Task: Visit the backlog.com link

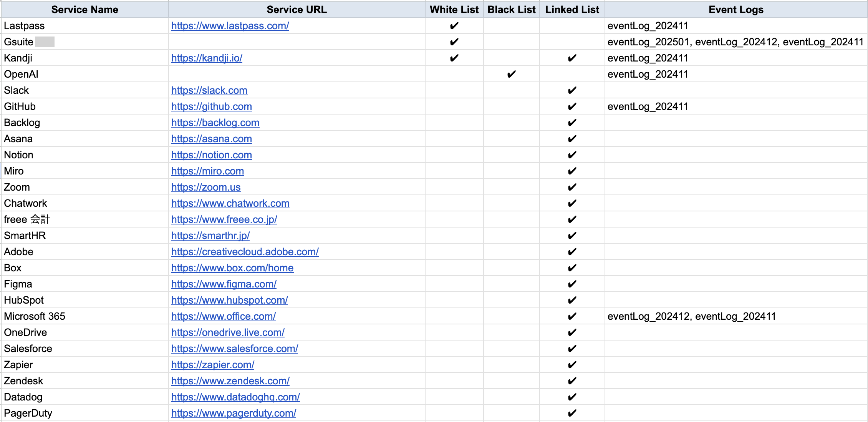Action: (x=215, y=123)
